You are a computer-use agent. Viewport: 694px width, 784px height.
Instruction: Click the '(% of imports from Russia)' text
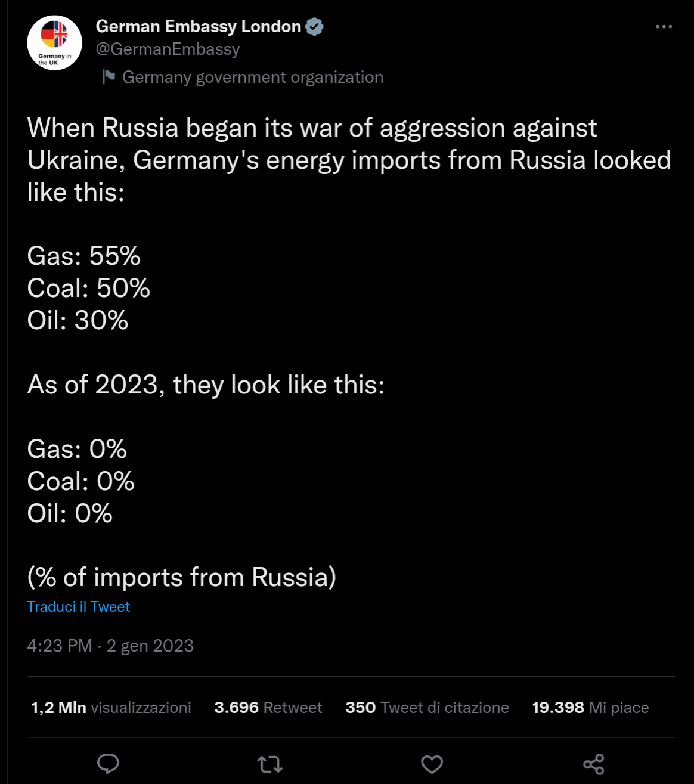pos(182,576)
